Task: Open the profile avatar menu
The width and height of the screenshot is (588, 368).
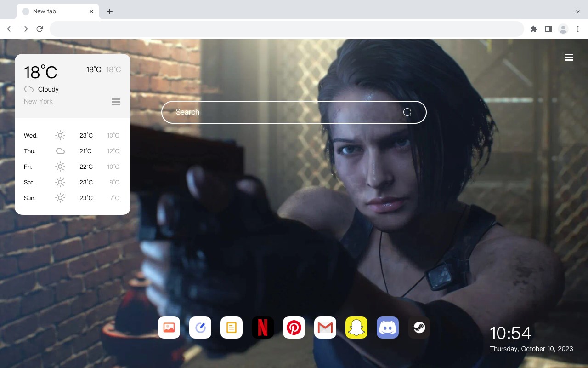Action: coord(563,29)
